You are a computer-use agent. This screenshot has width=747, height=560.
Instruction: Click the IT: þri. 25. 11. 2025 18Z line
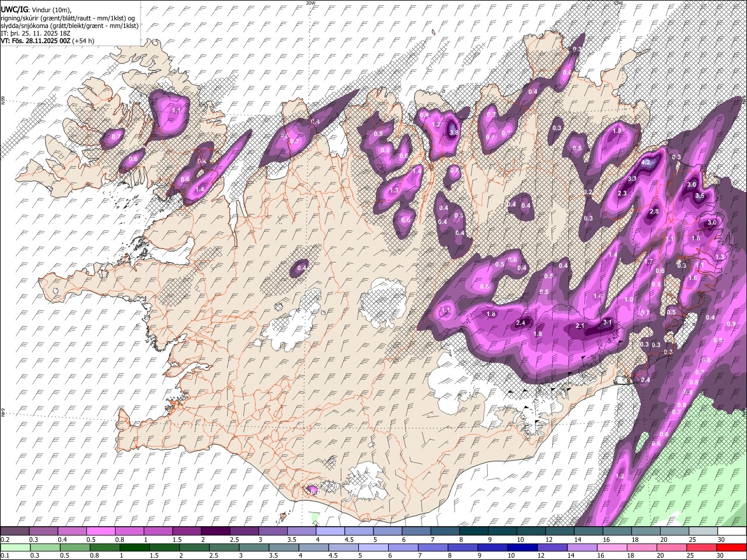click(x=36, y=33)
